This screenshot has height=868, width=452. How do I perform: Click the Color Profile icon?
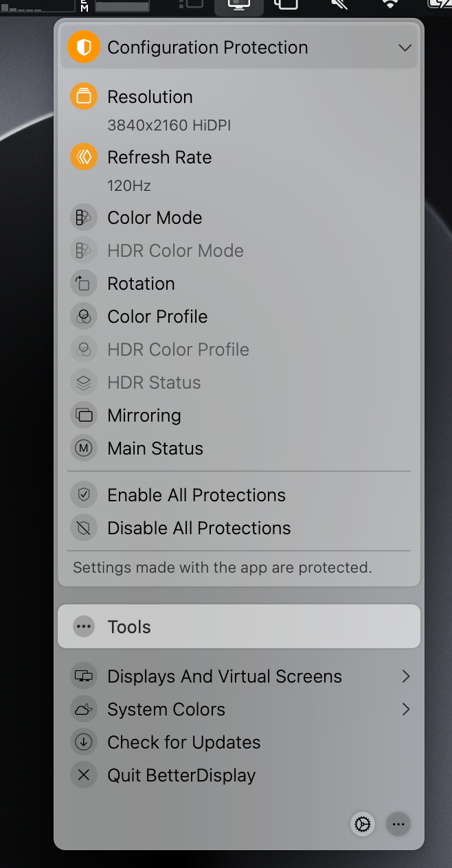pos(83,316)
